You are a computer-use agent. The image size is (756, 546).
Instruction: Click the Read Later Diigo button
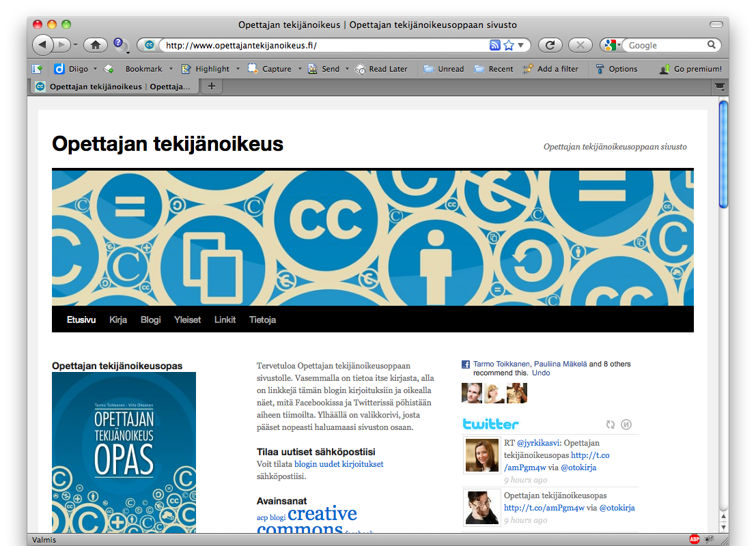381,69
